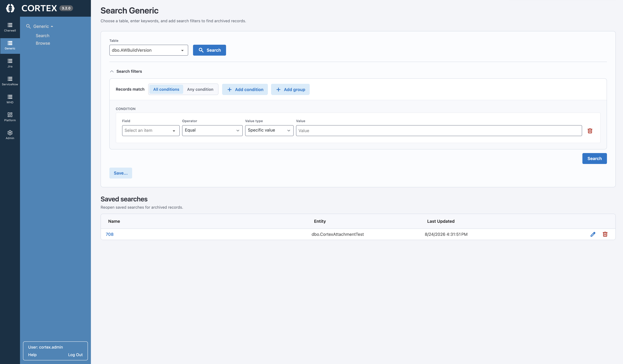
Task: Open the Admin gear section
Action: pyautogui.click(x=10, y=135)
